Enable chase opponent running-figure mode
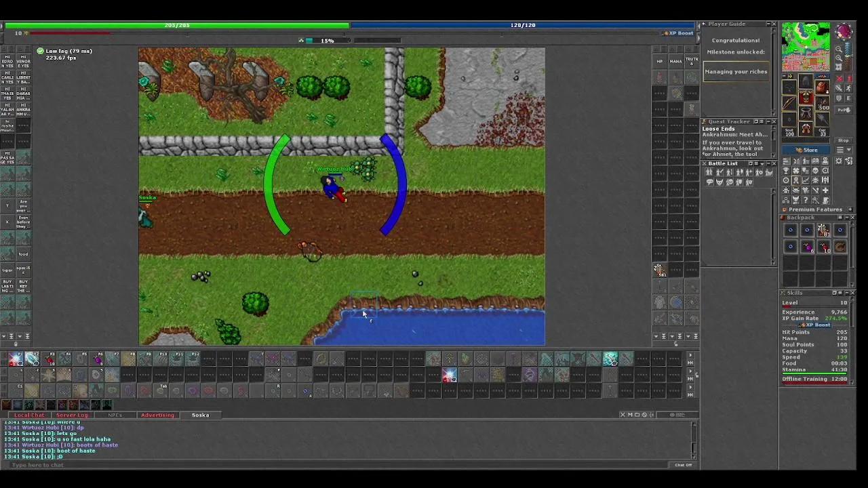Image resolution: width=868 pixels, height=488 pixels. (849, 88)
